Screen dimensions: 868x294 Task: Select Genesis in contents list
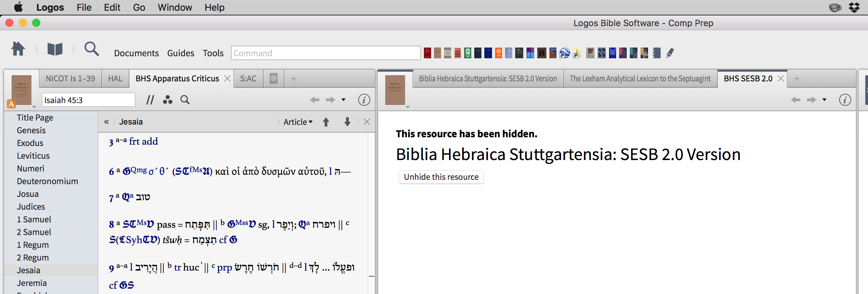(31, 130)
